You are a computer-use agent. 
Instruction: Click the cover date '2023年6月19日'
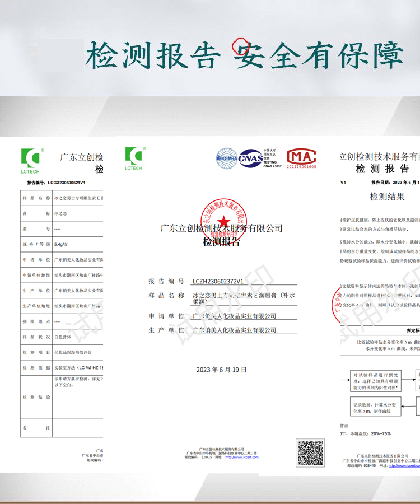221,370
